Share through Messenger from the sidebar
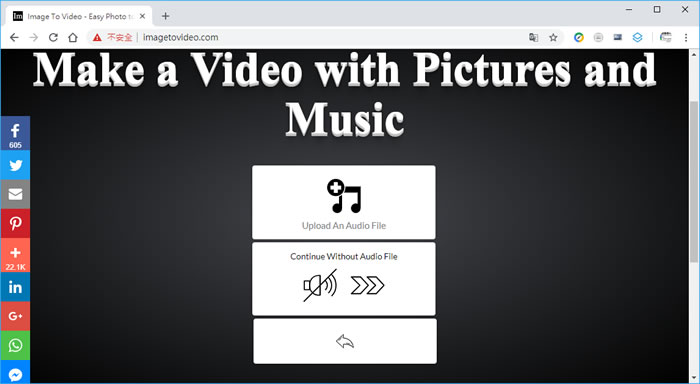 coord(15,371)
